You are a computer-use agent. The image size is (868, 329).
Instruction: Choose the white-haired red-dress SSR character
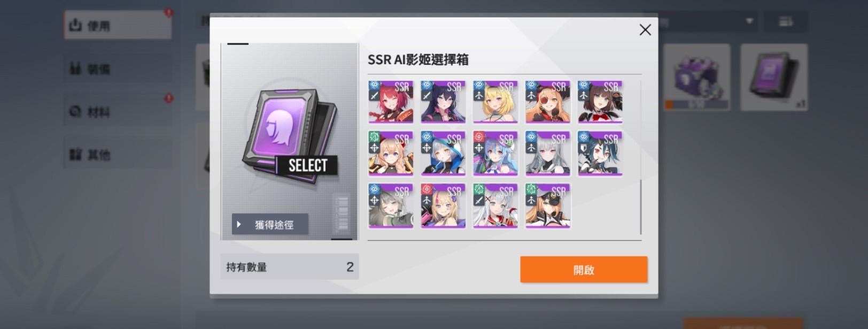(x=495, y=206)
